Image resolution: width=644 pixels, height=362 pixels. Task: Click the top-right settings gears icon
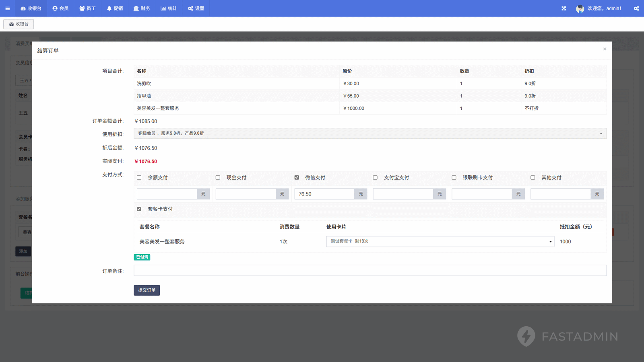pyautogui.click(x=636, y=8)
